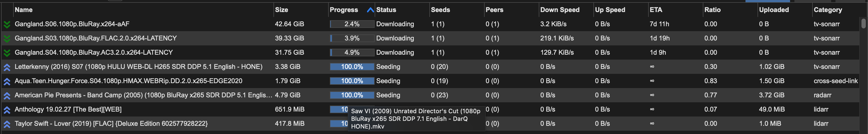Sort by the Category column header
Image resolution: width=868 pixels, height=134 pixels.
pos(828,10)
